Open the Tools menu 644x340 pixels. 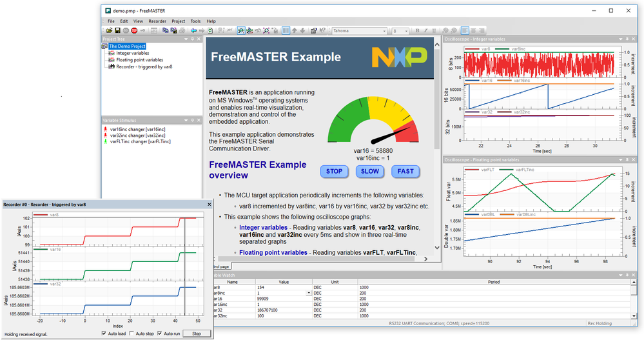195,21
